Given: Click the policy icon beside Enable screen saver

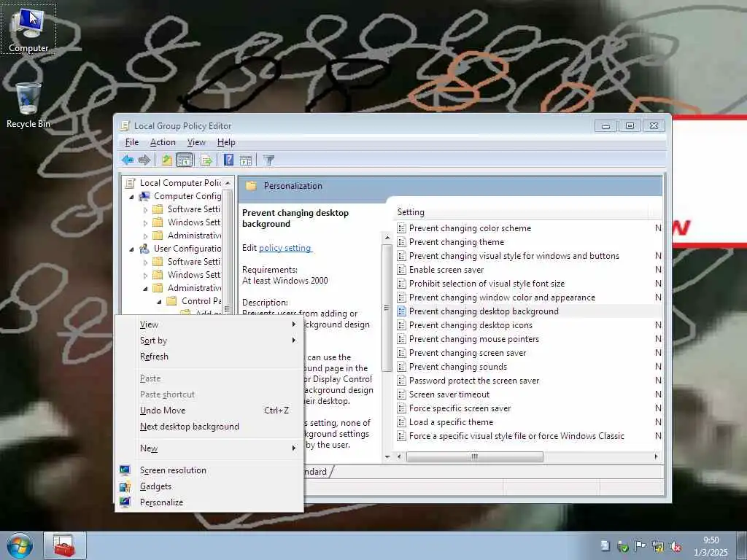Looking at the screenshot, I should tap(402, 270).
